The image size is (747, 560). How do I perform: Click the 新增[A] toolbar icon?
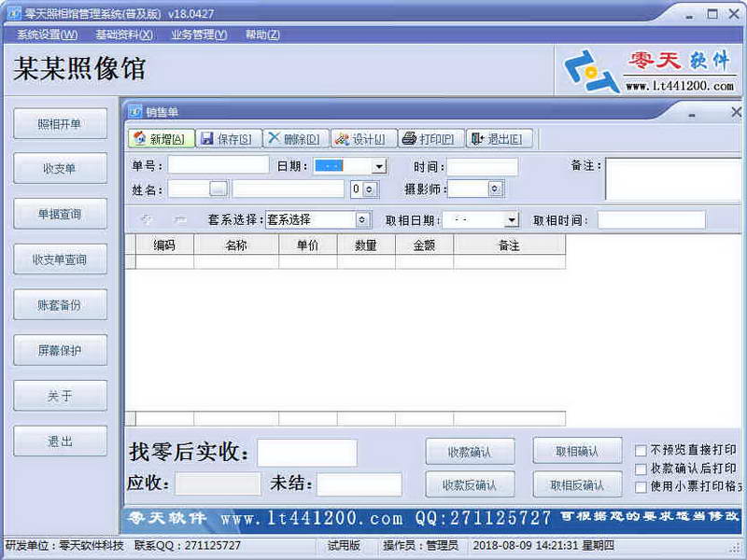tap(154, 139)
